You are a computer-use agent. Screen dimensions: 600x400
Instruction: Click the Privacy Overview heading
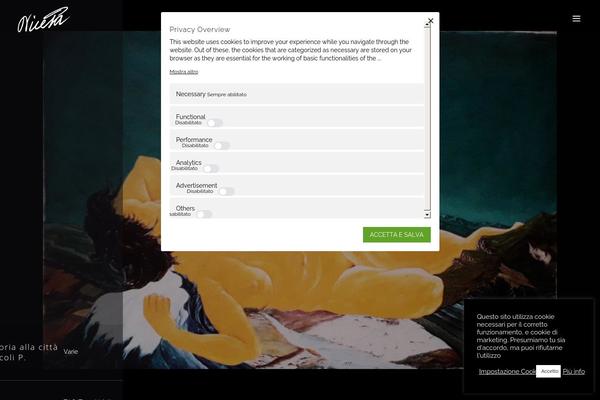point(200,29)
